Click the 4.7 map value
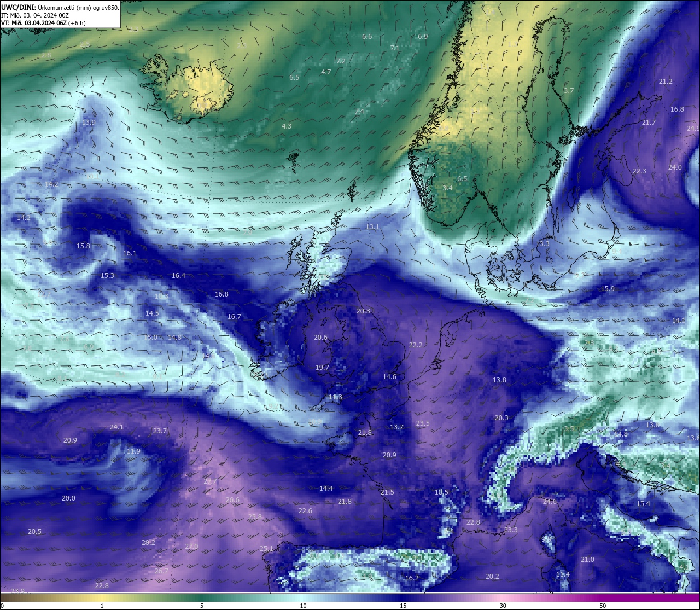This screenshot has height=610, width=700. (x=326, y=72)
